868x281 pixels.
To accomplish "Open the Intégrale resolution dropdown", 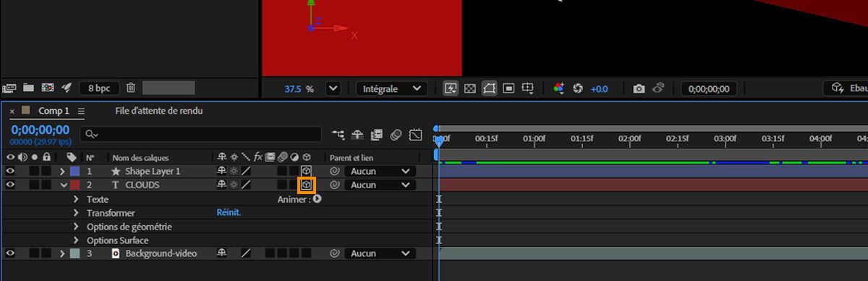I will point(391,88).
